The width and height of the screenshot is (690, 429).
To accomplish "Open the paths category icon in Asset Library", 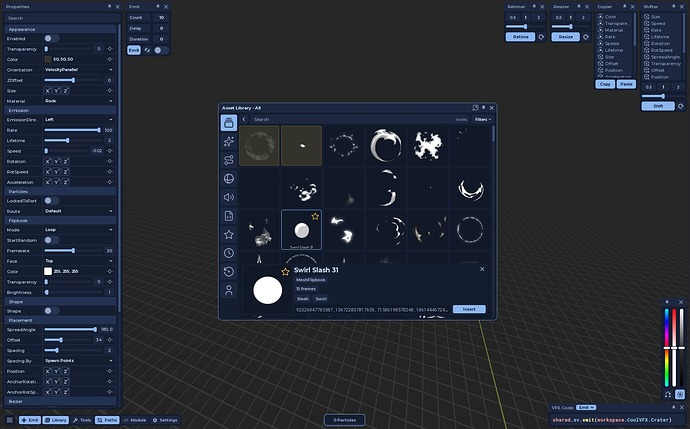I will (228, 160).
